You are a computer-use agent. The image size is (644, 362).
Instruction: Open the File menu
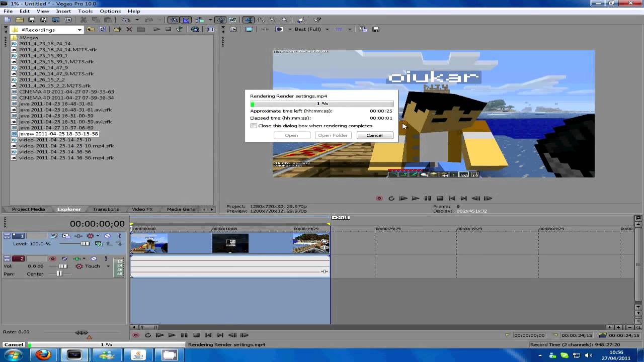(8, 11)
